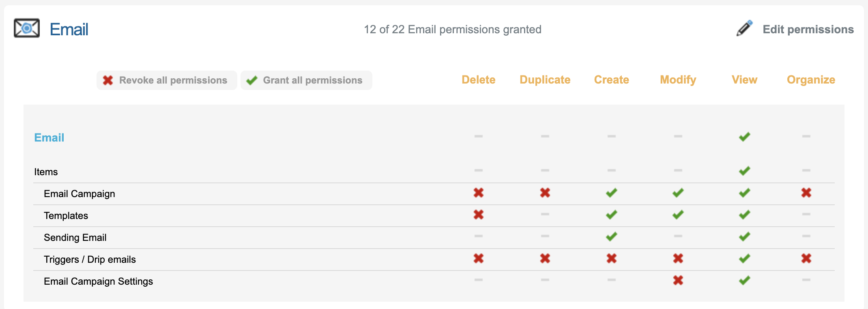Toggle Organize permission for Triggers / Drip emails
Screen dimensions: 868x309
click(x=806, y=258)
